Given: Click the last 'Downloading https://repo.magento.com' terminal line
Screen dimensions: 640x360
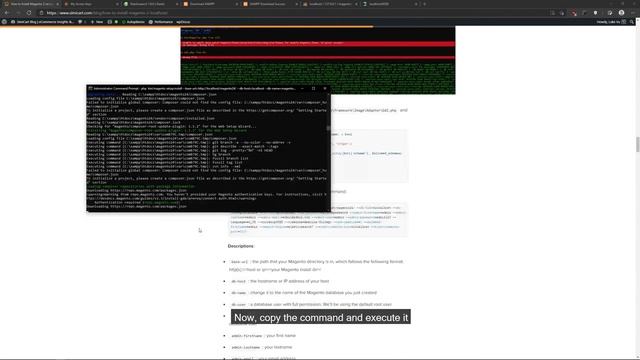Looking at the screenshot, I should pyautogui.click(x=137, y=207).
